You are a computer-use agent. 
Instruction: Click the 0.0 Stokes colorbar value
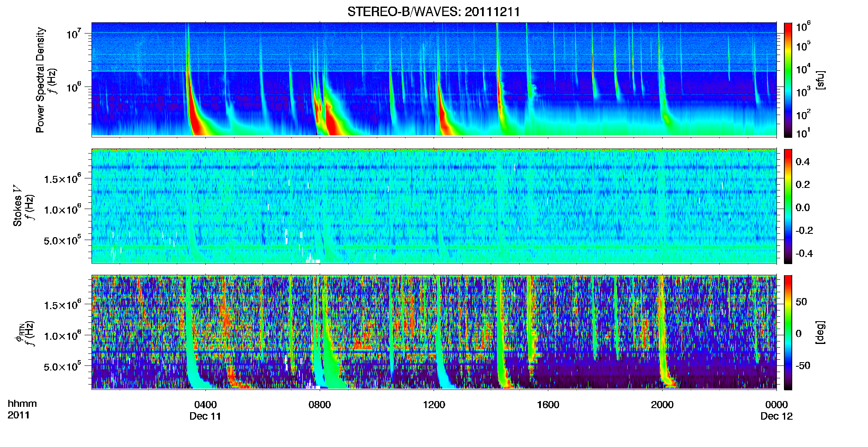point(803,207)
